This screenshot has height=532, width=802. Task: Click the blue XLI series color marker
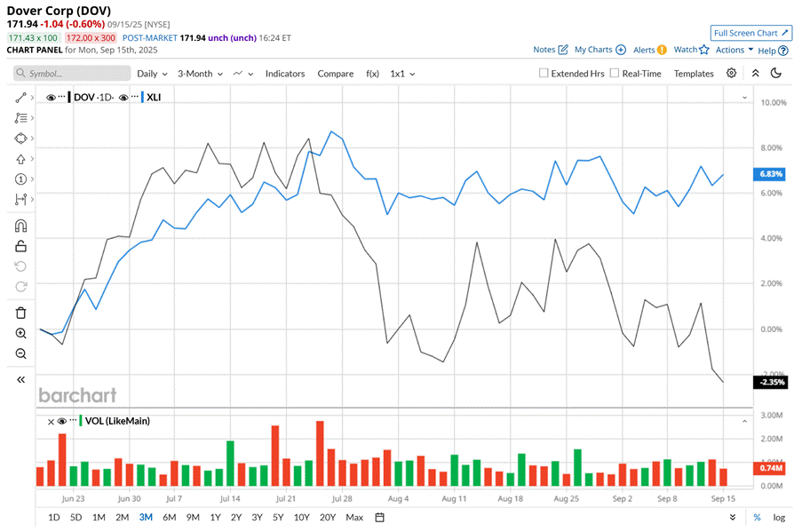click(142, 97)
